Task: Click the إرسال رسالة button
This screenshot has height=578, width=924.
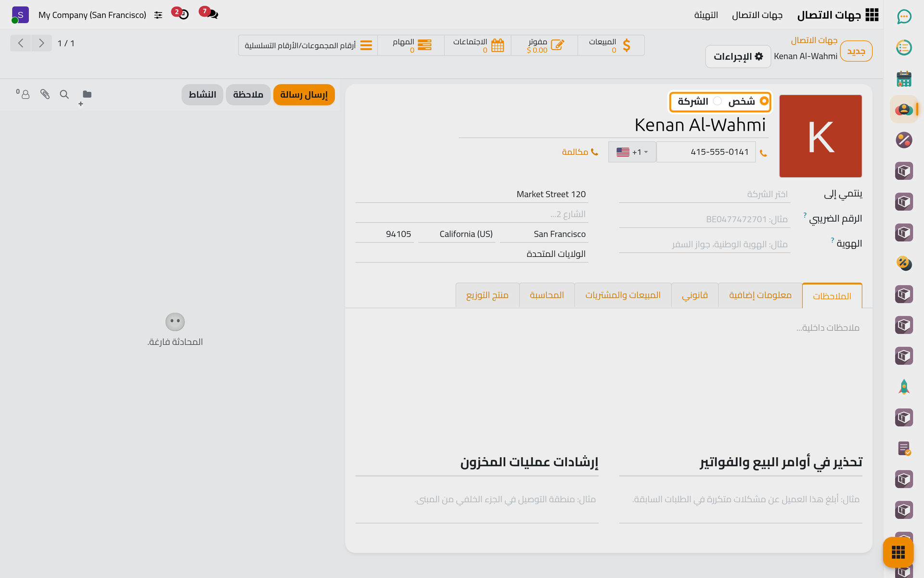Action: tap(304, 94)
